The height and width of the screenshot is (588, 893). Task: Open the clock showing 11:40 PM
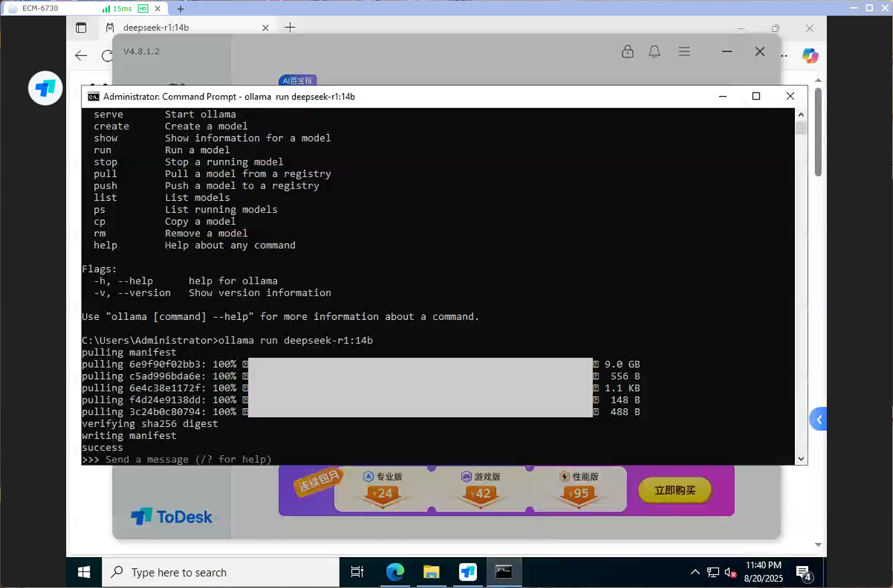point(763,572)
